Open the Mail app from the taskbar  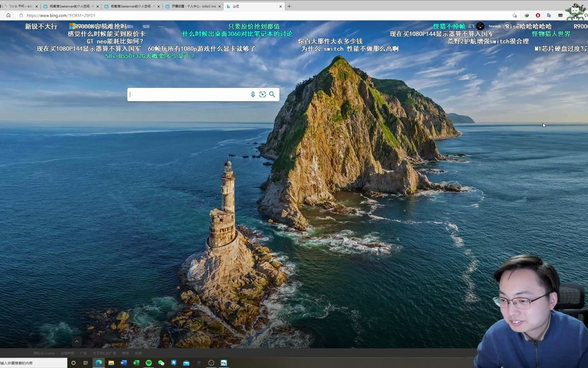pos(186,363)
